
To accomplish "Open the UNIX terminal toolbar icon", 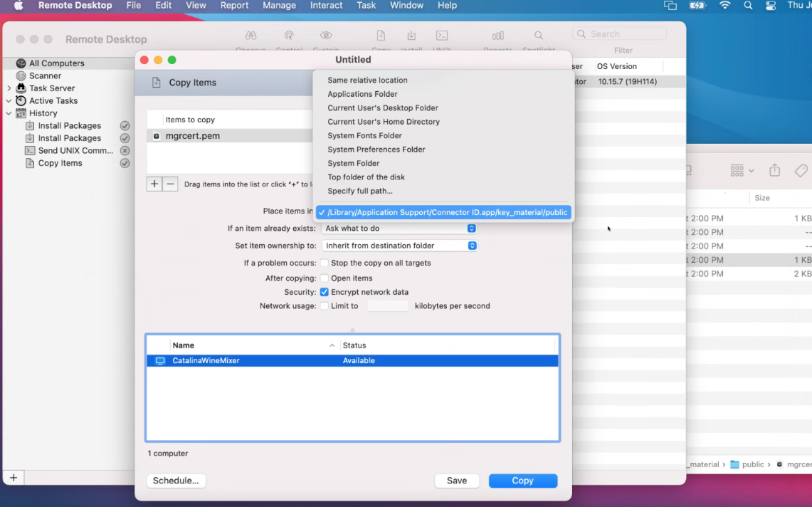I will click(x=442, y=36).
